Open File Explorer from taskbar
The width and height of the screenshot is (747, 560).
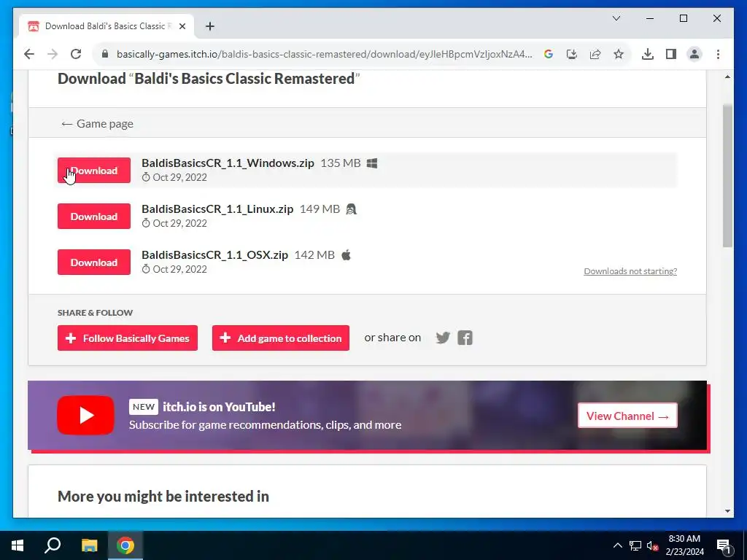pos(89,545)
